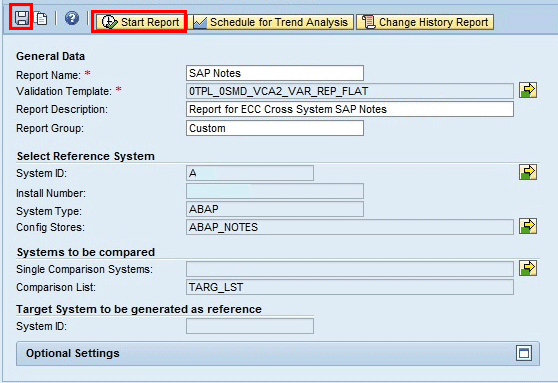Click the Save floppy disk icon
Viewport: 558px width, 383px height.
tap(21, 17)
